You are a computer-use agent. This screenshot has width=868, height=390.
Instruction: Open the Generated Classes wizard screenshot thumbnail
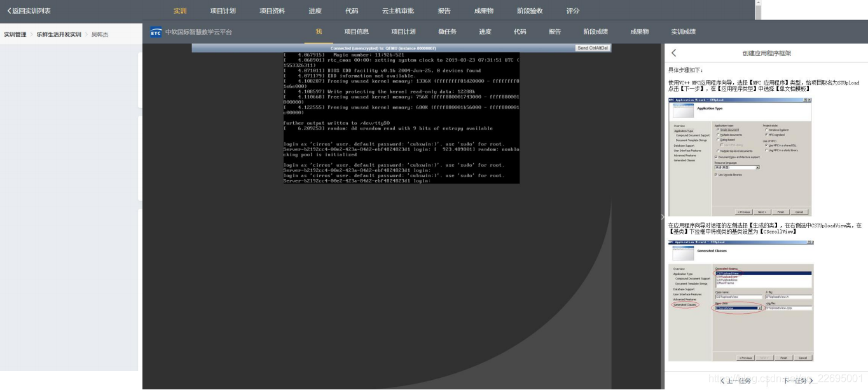(741, 300)
